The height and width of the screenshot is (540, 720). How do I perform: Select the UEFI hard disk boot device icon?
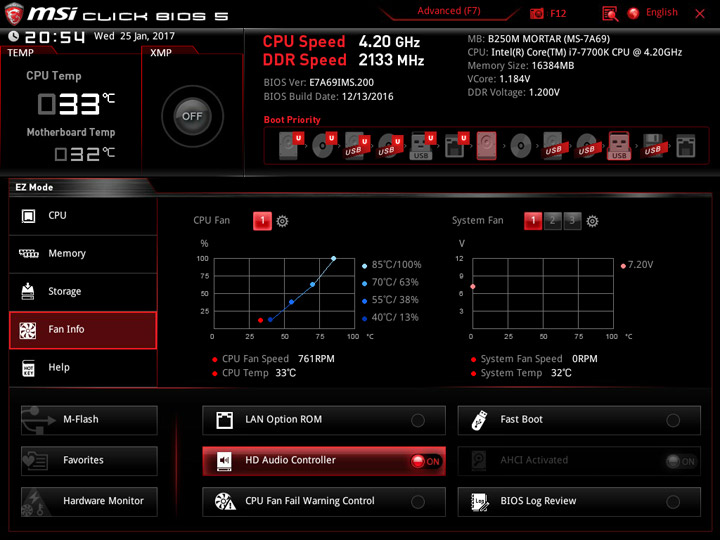pos(291,146)
